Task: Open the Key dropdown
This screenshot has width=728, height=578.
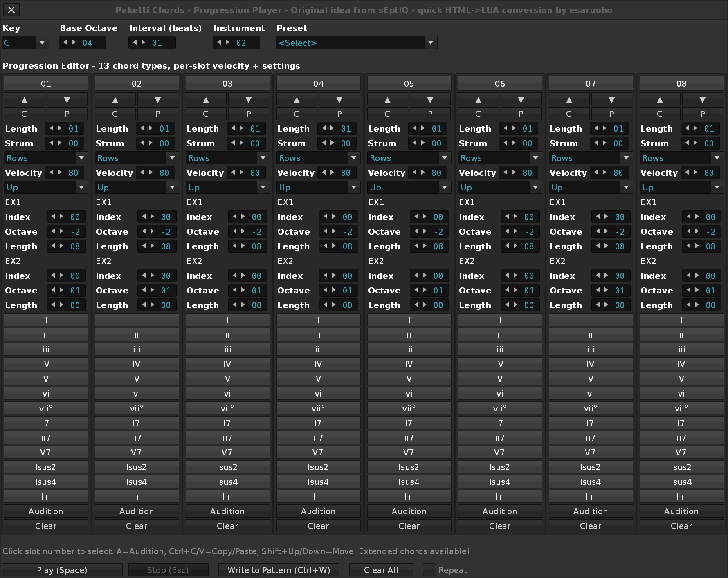Action: click(x=25, y=43)
